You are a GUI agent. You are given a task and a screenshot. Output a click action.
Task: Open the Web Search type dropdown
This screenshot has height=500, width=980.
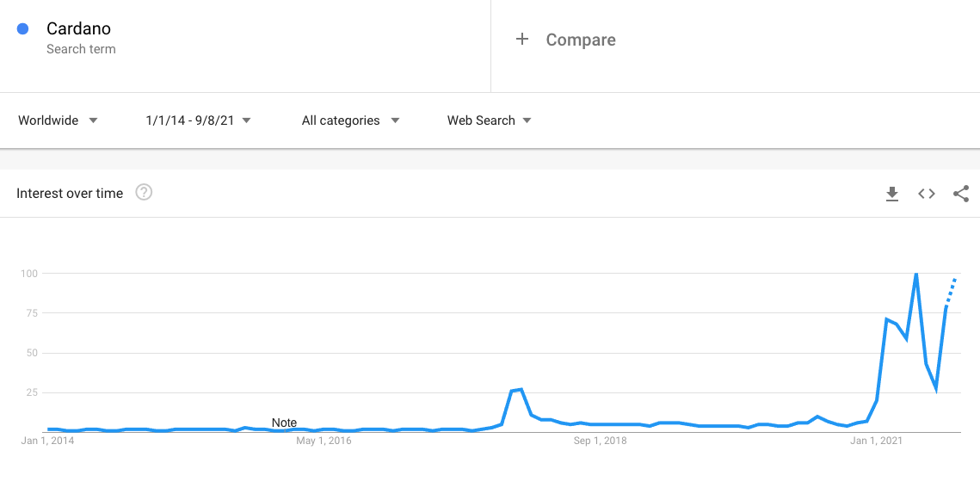(x=489, y=120)
